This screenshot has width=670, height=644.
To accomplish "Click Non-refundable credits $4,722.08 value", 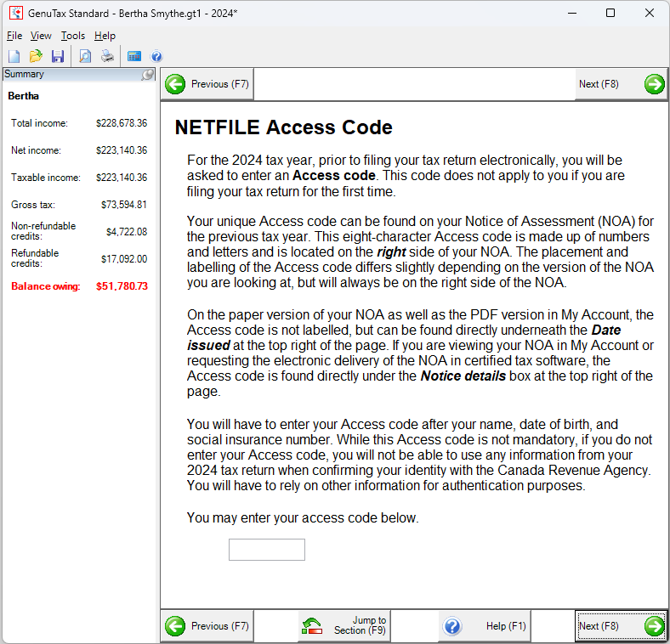I will tap(127, 232).
